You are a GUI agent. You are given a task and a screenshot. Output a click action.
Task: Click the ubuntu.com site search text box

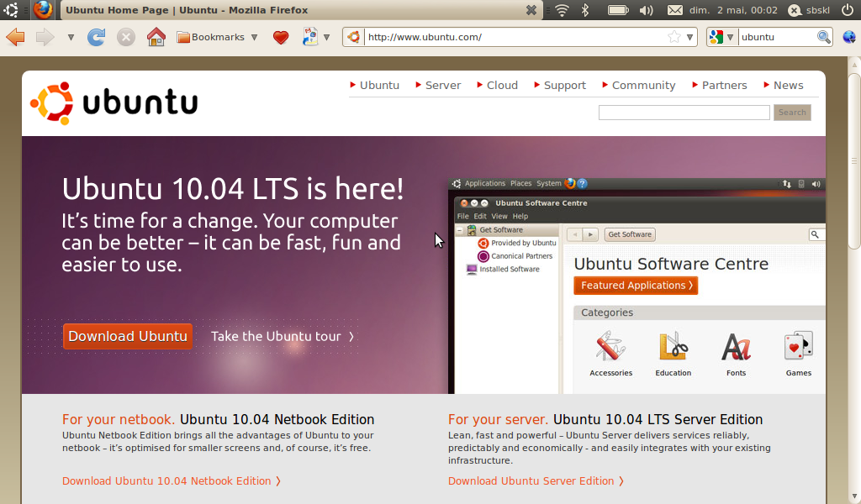click(684, 113)
